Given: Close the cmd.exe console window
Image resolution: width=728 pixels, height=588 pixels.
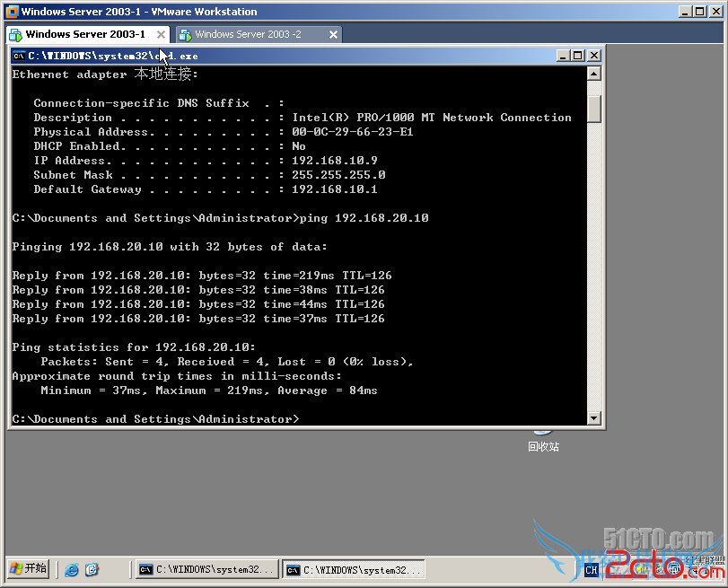Looking at the screenshot, I should 594,56.
